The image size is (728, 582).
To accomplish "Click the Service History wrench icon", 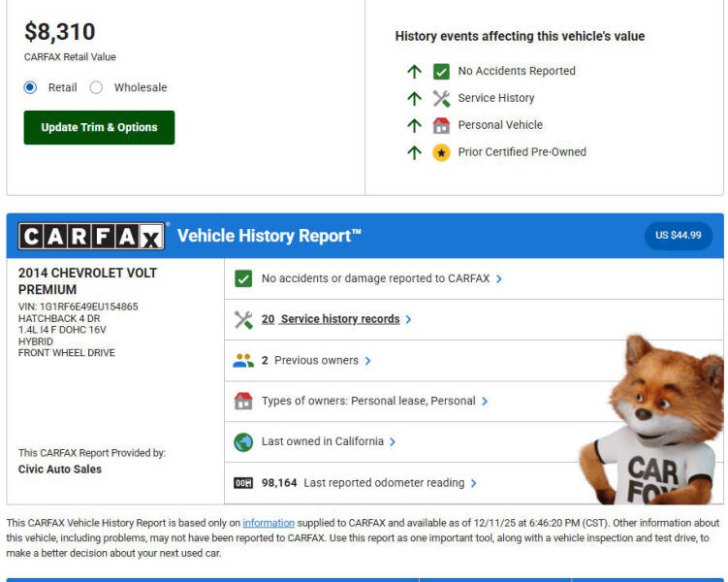I will (x=441, y=98).
